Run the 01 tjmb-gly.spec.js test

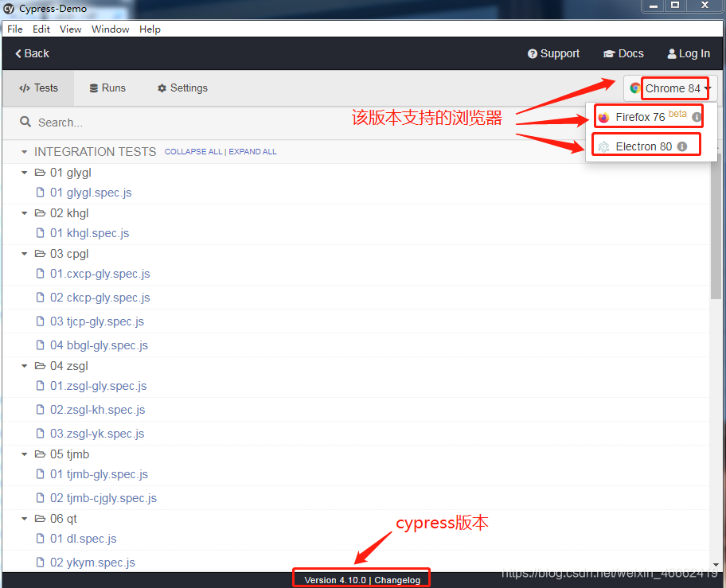[99, 474]
